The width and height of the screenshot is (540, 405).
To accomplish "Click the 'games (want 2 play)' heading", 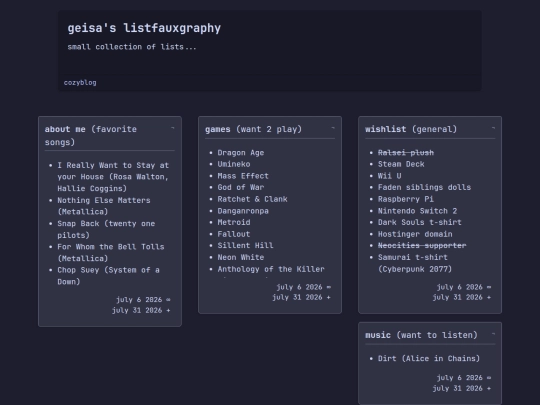I will click(x=253, y=129).
